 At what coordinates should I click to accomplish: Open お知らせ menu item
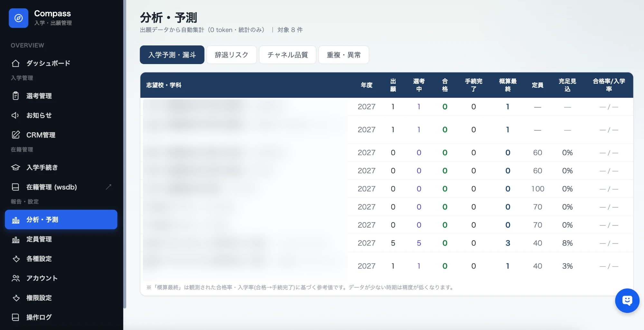61,115
